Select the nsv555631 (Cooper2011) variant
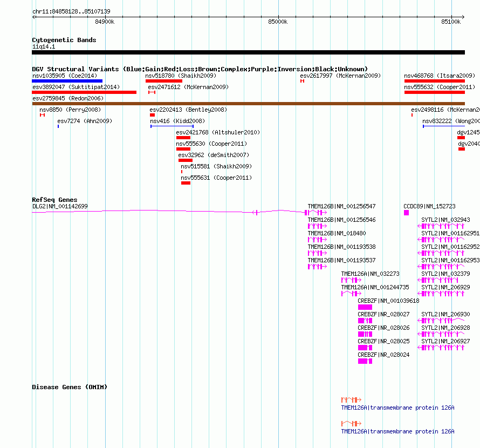Screen dimensions: 480x448 click(186, 183)
